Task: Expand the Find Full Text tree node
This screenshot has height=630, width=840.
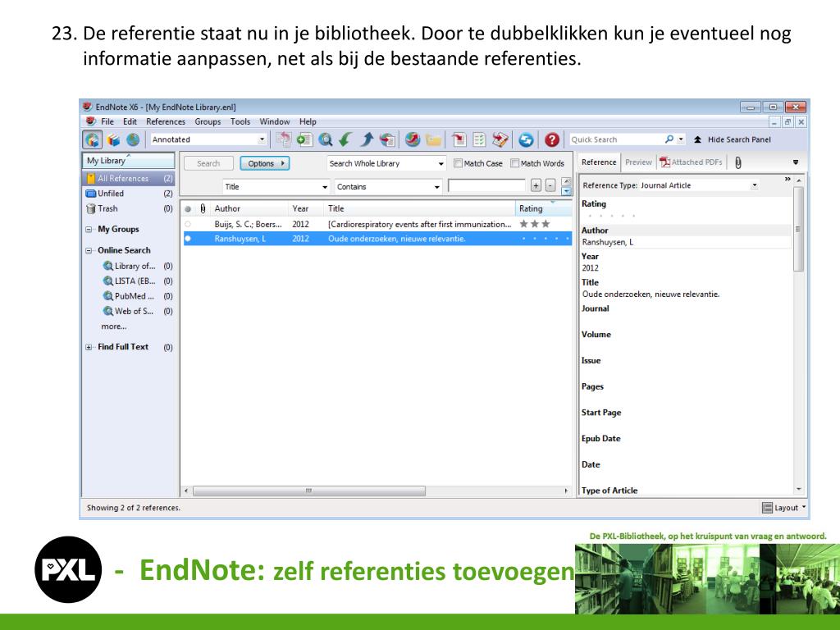Action: point(89,347)
